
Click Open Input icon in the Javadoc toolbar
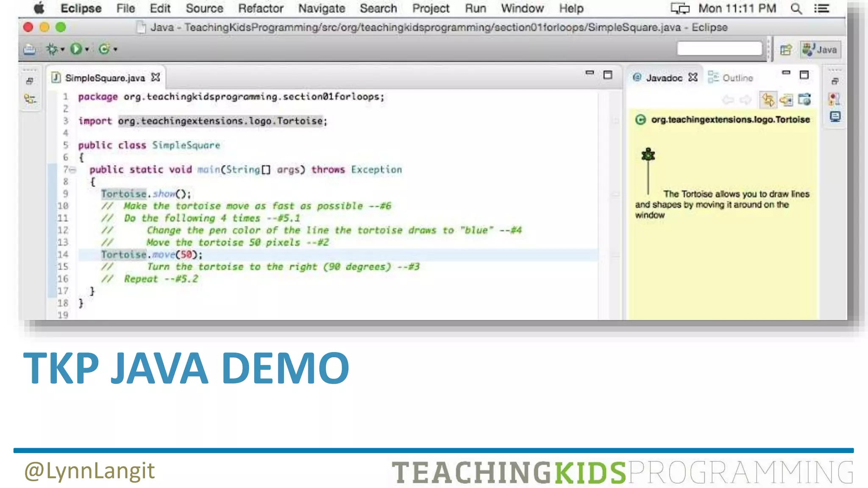(x=786, y=100)
